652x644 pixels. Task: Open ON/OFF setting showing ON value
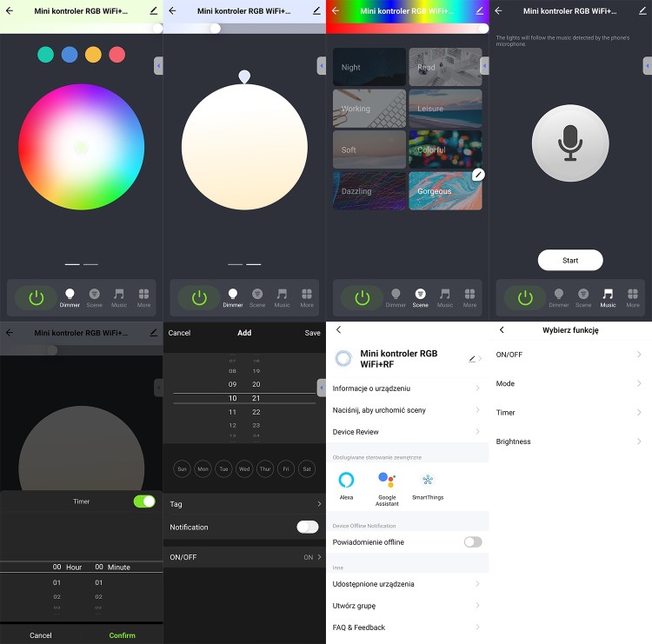[244, 557]
